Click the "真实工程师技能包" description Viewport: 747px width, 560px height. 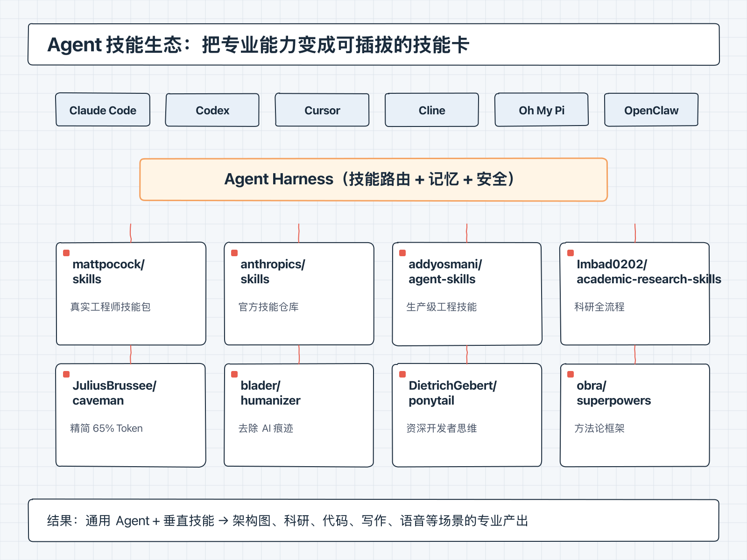110,307
